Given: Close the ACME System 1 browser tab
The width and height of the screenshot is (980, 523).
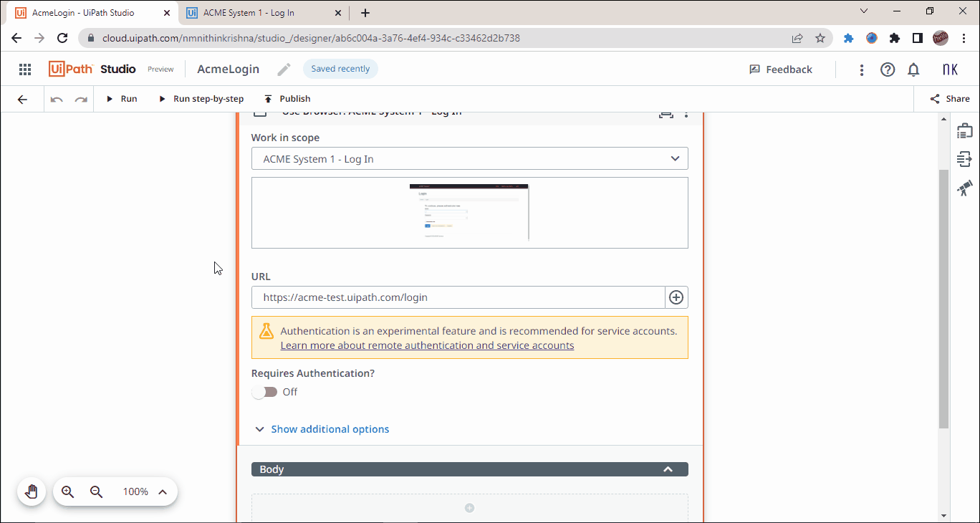Looking at the screenshot, I should (x=339, y=13).
